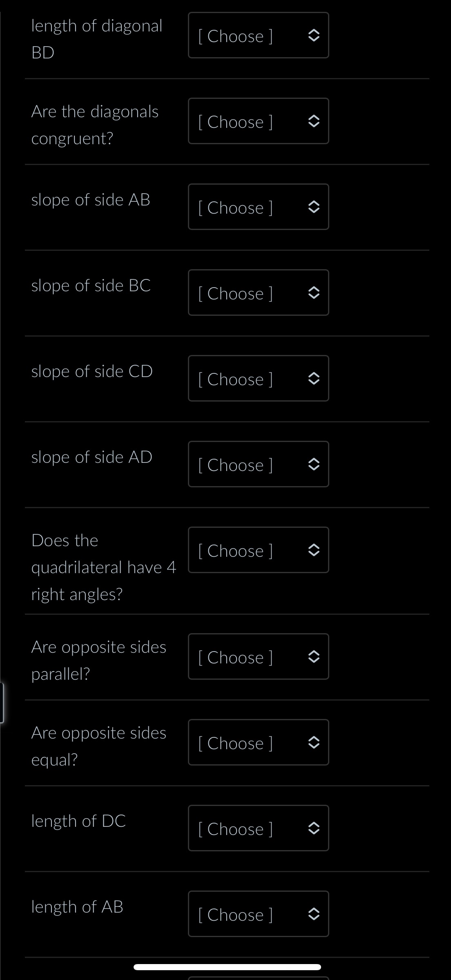Image resolution: width=451 pixels, height=980 pixels.
Task: Choose an answer for 4 right angles question
Action: pyautogui.click(x=258, y=550)
